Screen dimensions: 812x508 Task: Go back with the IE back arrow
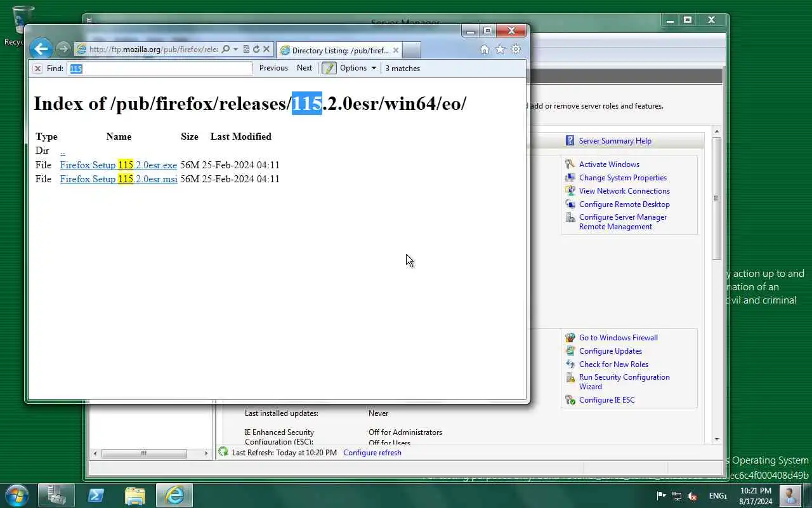41,49
